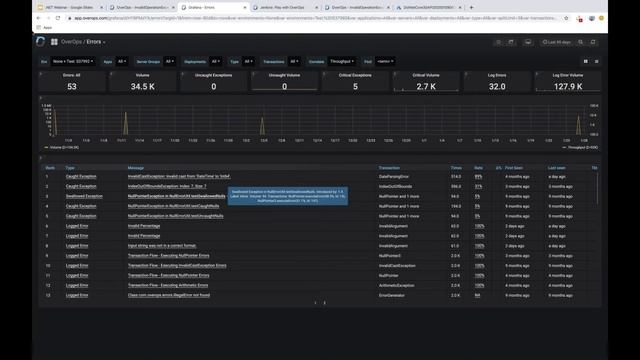Image resolution: width=640 pixels, height=360 pixels.
Task: Click the IndexOutOfBounds transaction cell
Action: click(395, 186)
